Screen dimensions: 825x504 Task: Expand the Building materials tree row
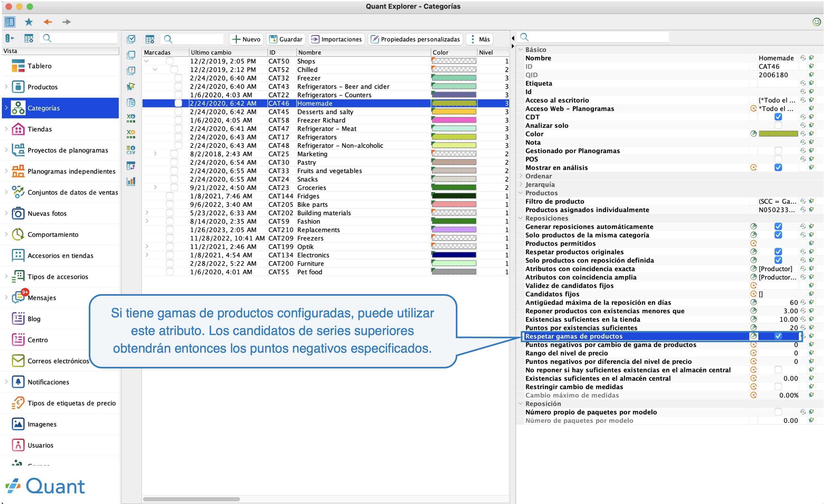tap(147, 213)
